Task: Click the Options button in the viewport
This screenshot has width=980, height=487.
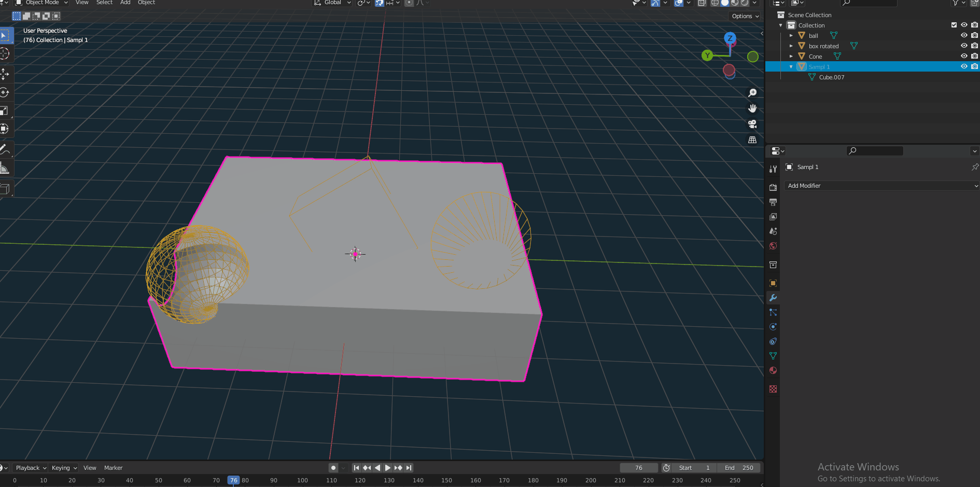Action: coord(744,16)
